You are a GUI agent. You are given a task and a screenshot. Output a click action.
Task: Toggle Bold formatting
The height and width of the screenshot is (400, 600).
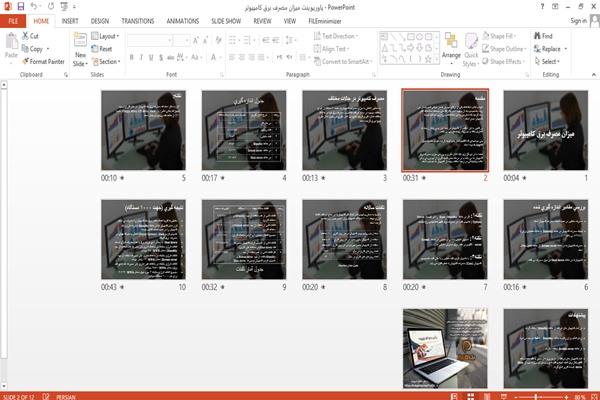(x=132, y=57)
